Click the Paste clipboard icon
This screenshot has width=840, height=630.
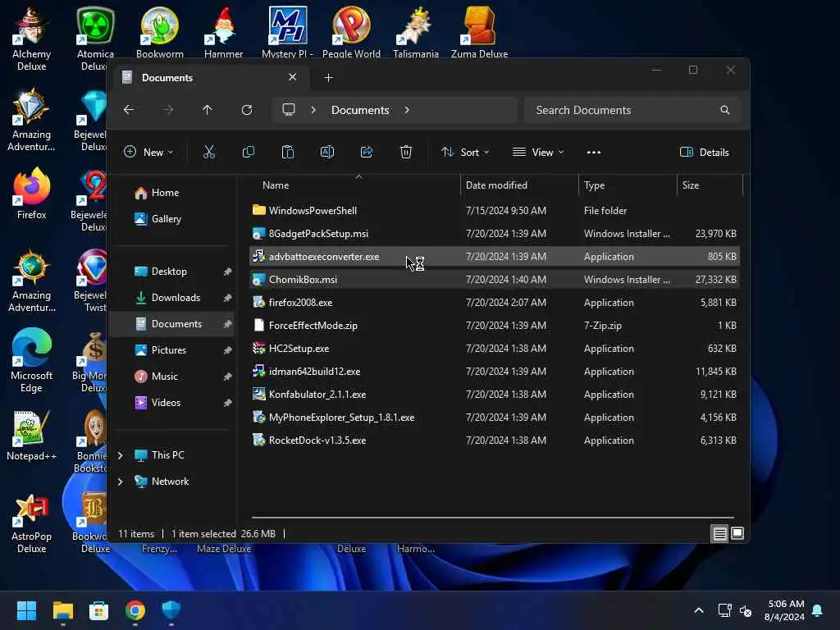pyautogui.click(x=288, y=152)
